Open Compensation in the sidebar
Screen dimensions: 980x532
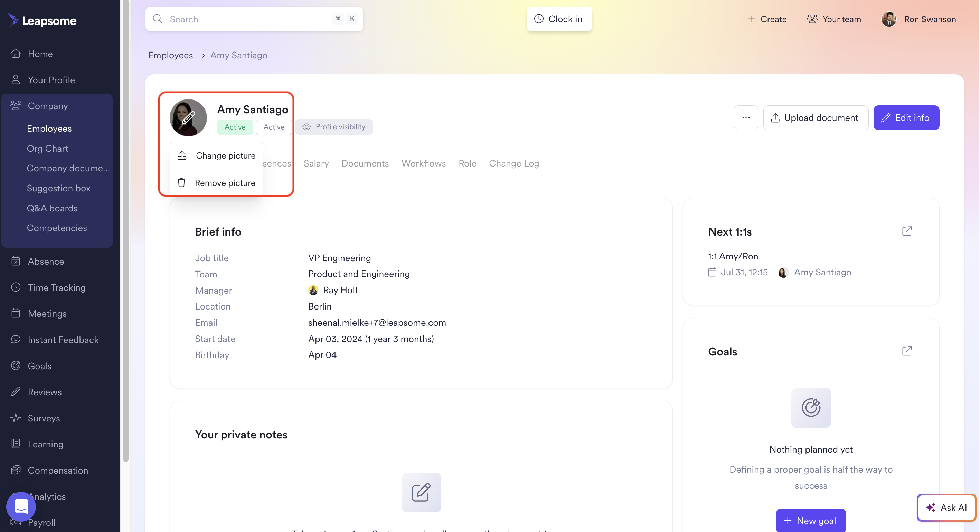click(x=57, y=470)
